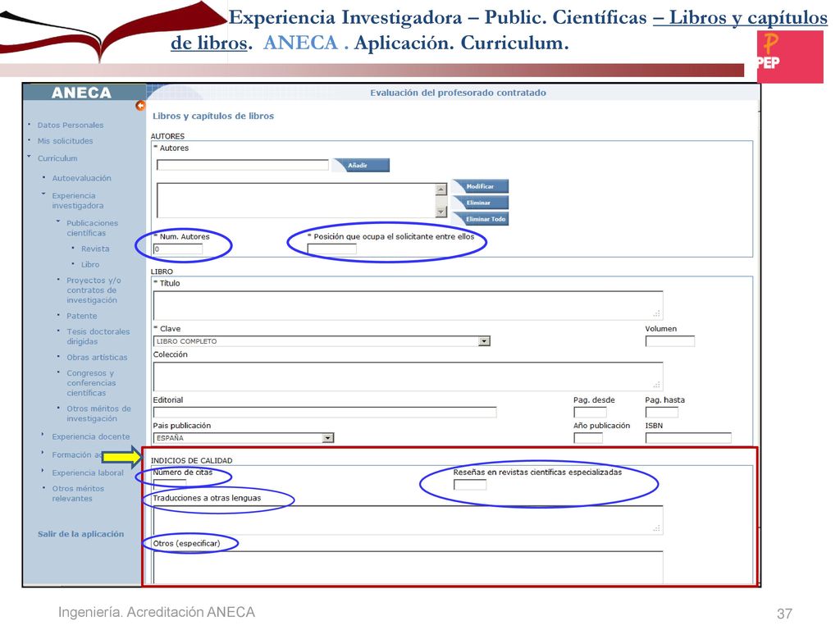
Task: Click the Añadir author button
Action: (361, 166)
